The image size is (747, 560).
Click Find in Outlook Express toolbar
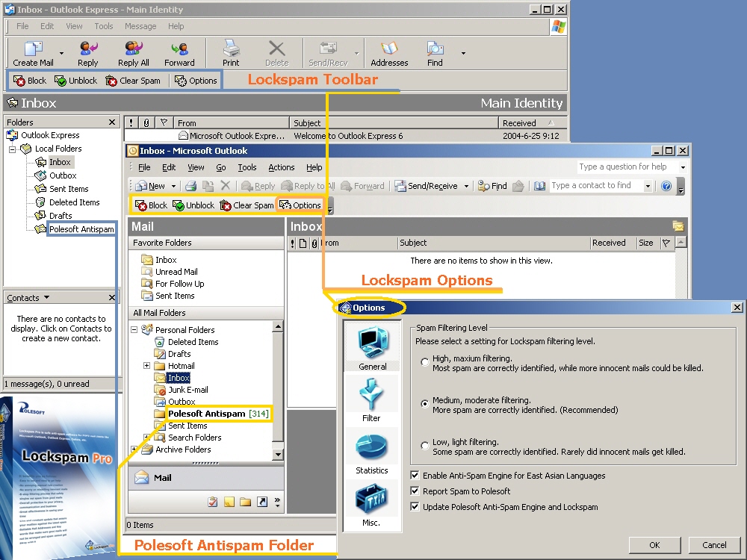click(435, 53)
